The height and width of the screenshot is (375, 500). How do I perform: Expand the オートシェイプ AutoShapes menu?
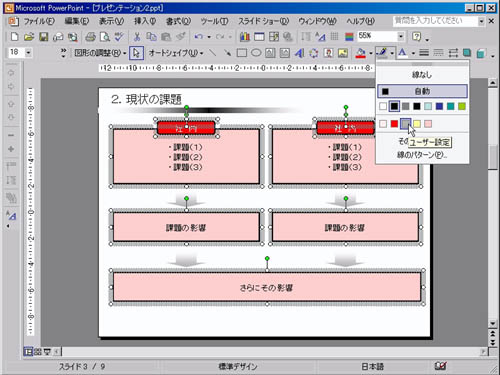(176, 53)
